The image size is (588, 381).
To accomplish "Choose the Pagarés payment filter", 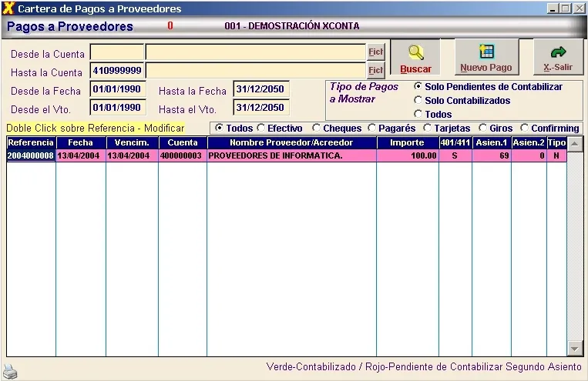I will coord(372,129).
